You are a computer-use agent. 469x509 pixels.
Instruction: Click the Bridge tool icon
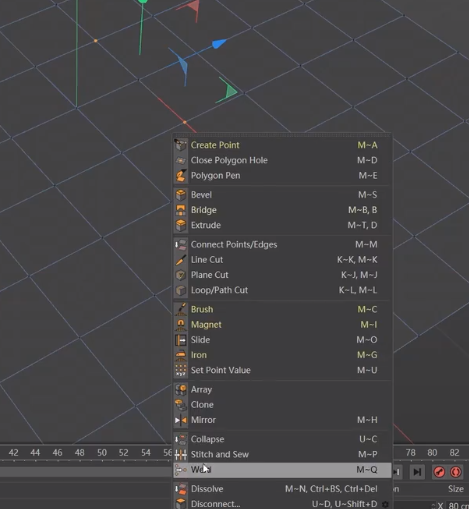[x=181, y=210]
